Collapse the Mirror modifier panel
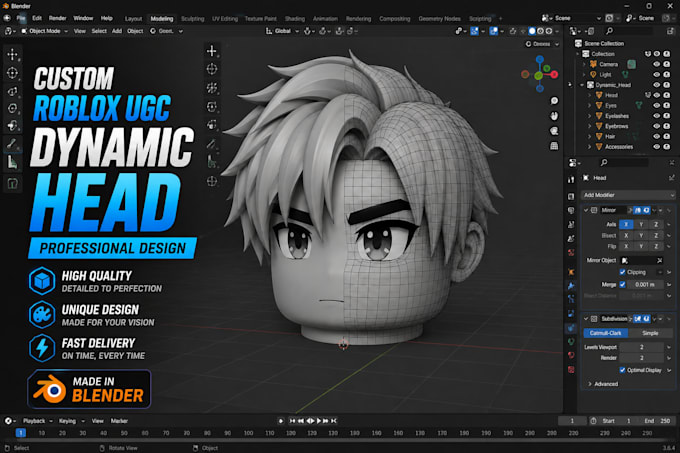The image size is (680, 453). 585,210
